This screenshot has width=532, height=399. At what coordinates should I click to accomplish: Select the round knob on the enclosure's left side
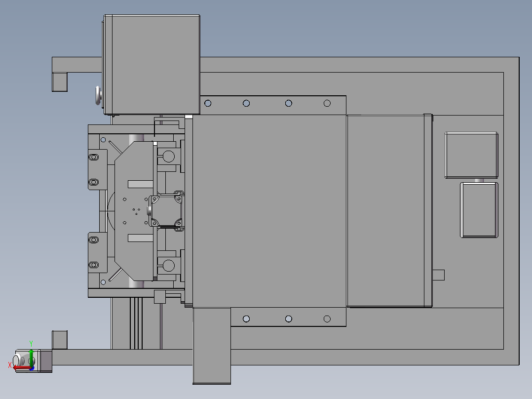click(98, 95)
